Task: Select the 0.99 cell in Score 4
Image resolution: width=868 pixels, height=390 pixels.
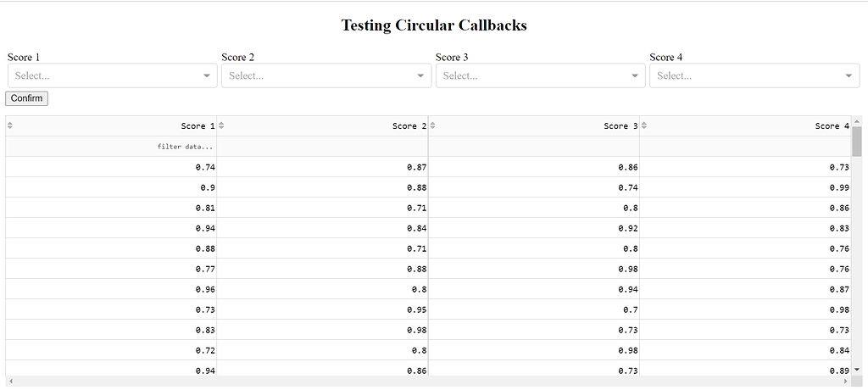Action: (x=745, y=187)
